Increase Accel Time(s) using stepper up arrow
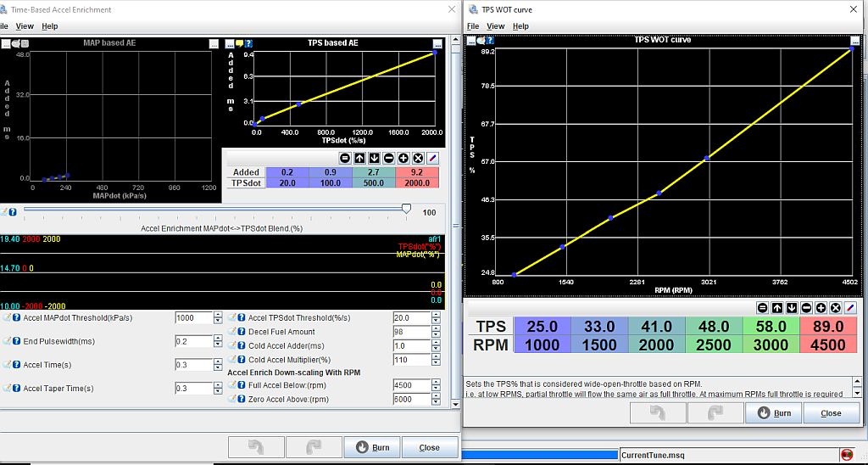Viewport: 868px width, 465px height. point(218,361)
